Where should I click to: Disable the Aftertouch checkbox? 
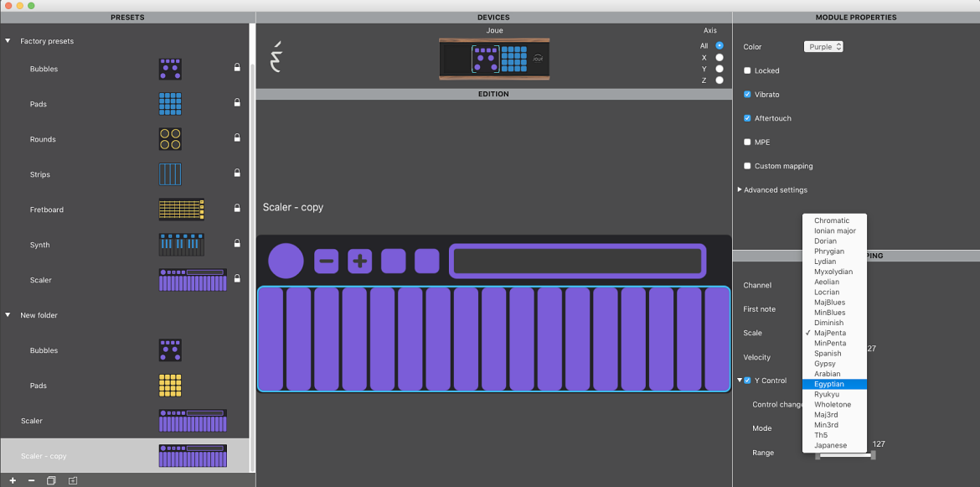coord(747,118)
